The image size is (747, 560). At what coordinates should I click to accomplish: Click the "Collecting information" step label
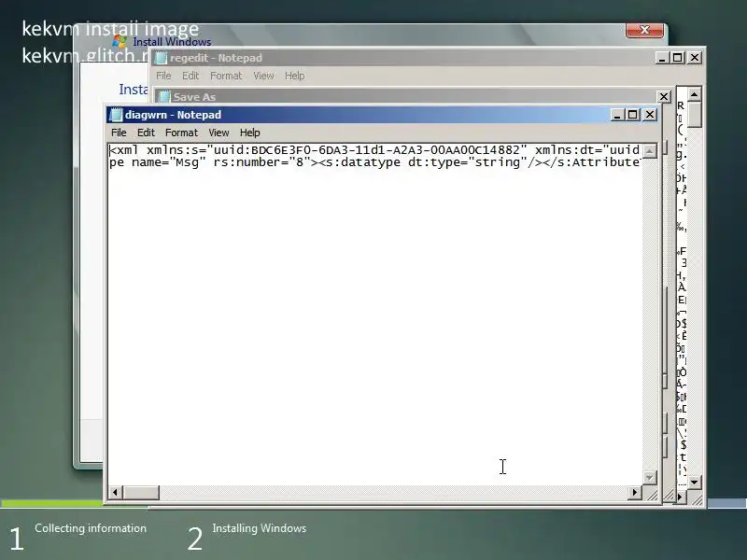[91, 528]
